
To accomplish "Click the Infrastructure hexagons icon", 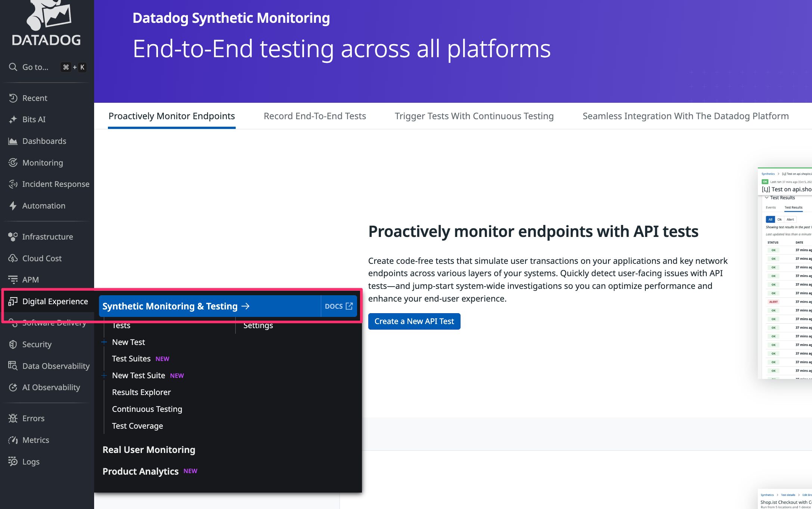I will (x=13, y=237).
